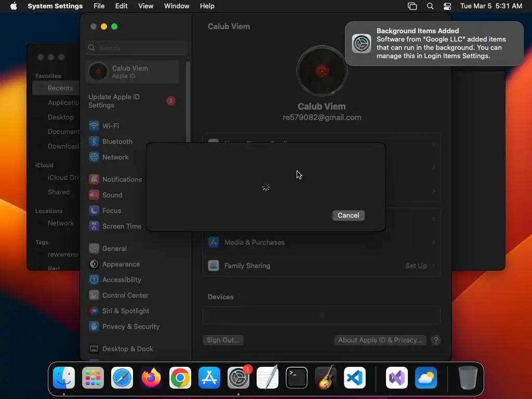The width and height of the screenshot is (532, 399).
Task: Open Wi-Fi settings icon in sidebar
Action: point(94,126)
